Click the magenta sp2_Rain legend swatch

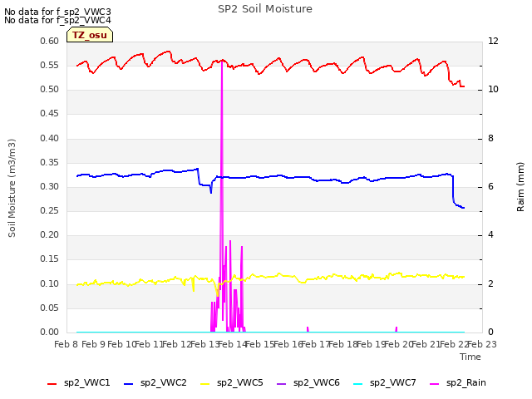(x=435, y=384)
